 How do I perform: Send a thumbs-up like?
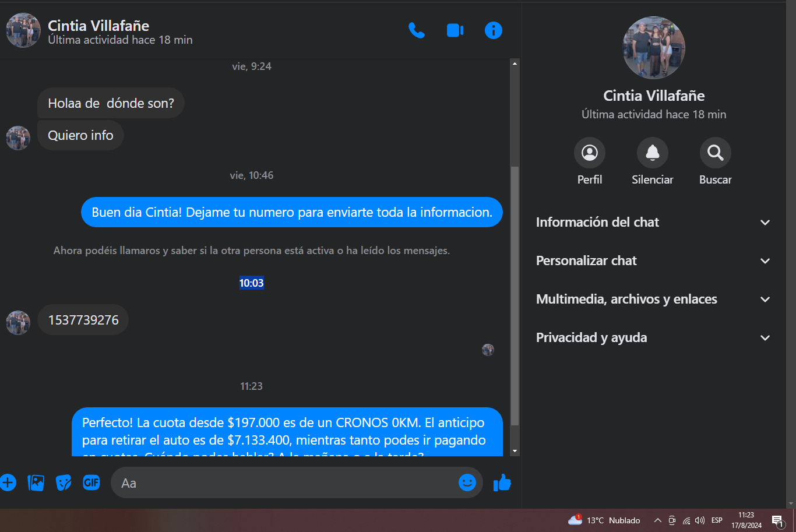[502, 482]
